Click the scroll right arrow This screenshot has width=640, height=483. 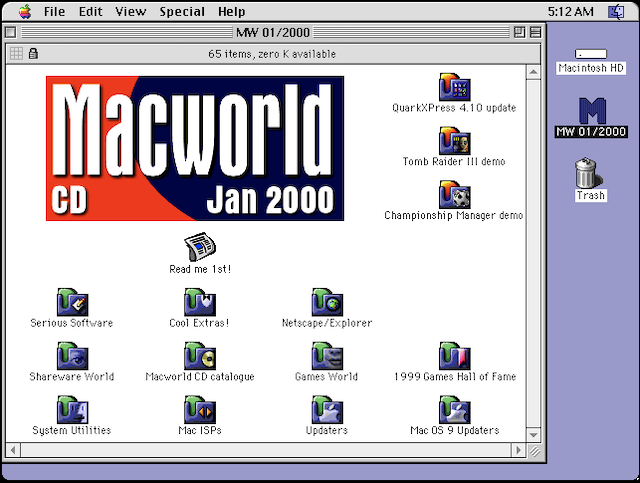coord(518,450)
